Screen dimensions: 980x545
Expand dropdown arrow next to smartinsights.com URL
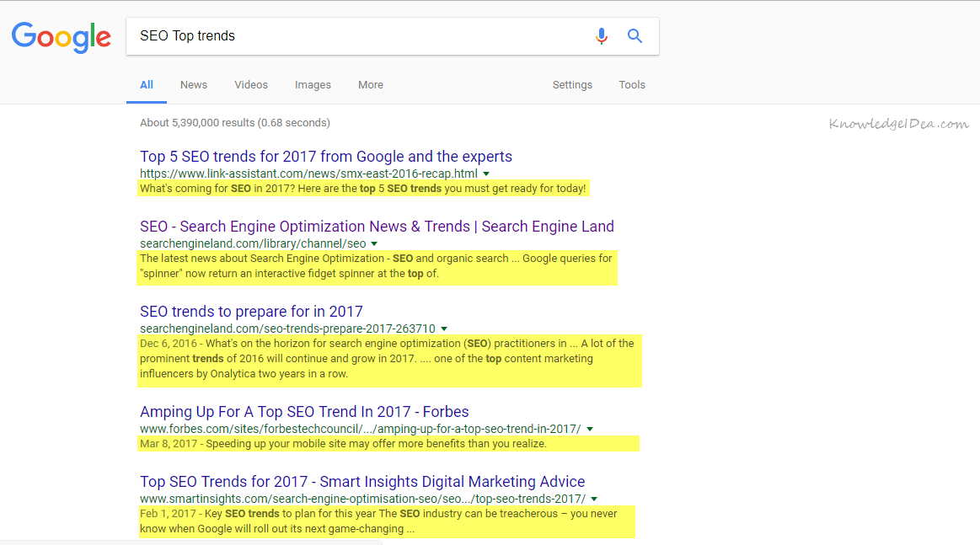[x=594, y=499]
